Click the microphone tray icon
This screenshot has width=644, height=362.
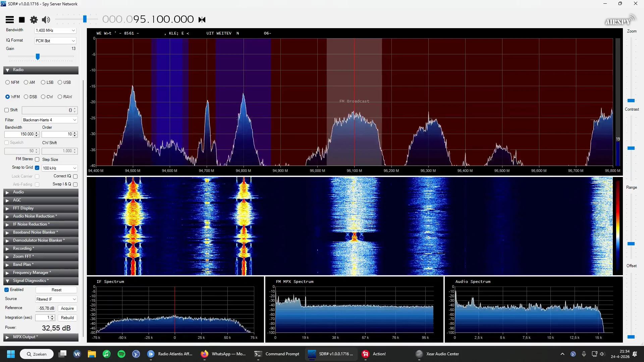(584, 354)
